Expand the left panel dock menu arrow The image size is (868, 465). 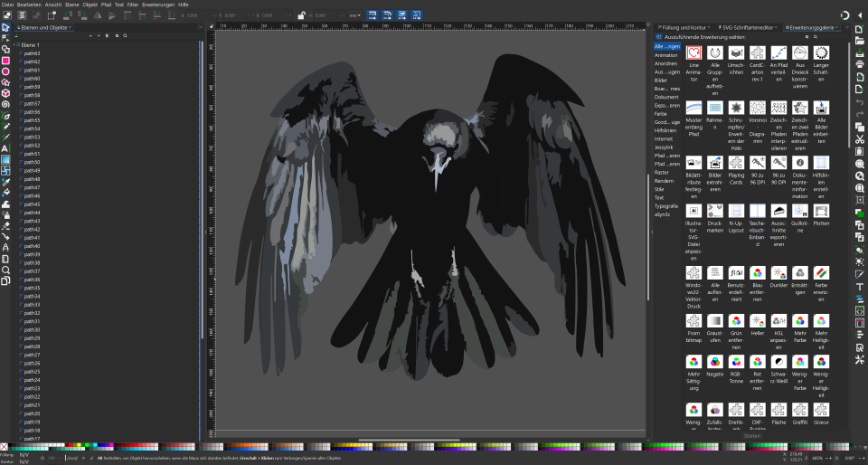203,27
